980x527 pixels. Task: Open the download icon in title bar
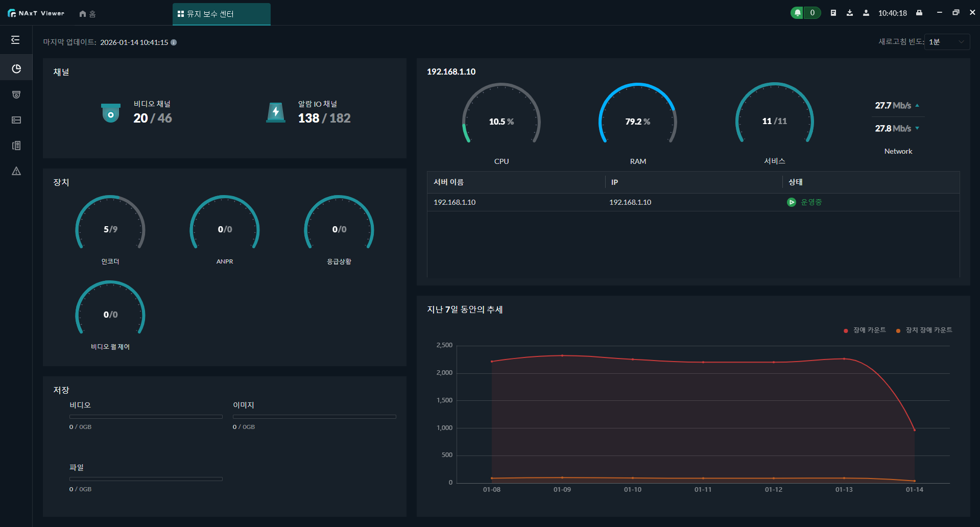(x=850, y=13)
